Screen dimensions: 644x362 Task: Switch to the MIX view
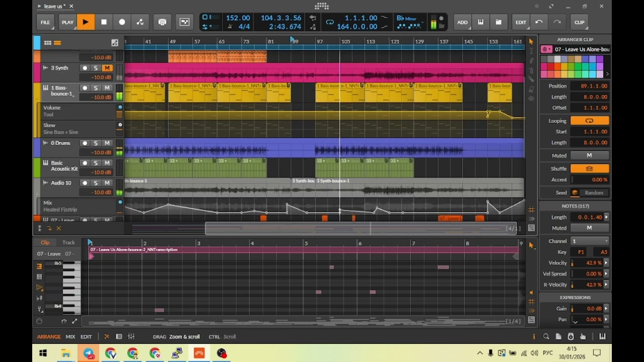(x=70, y=336)
